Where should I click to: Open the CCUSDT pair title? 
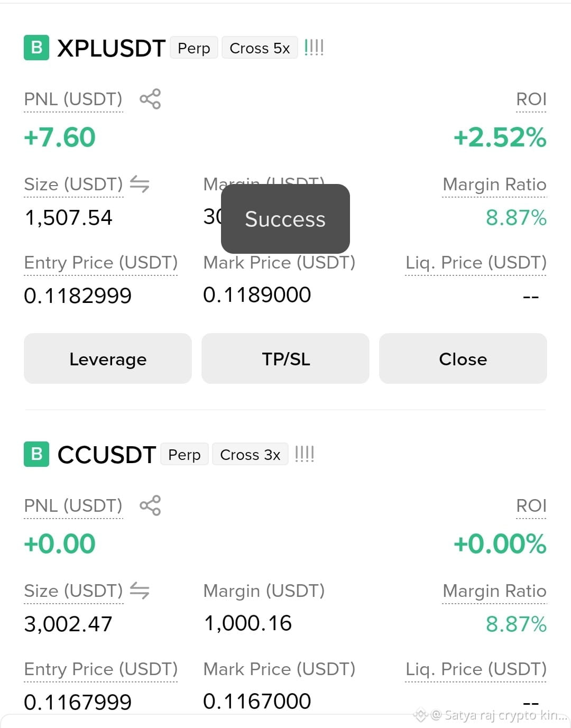[107, 455]
